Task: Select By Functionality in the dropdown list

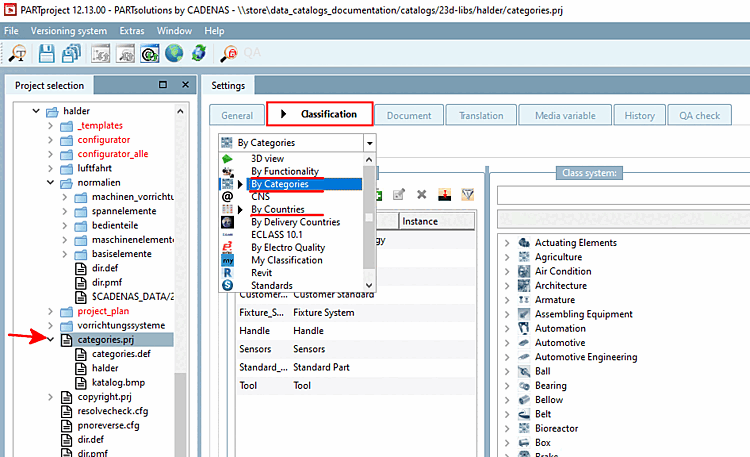Action: pyautogui.click(x=285, y=171)
